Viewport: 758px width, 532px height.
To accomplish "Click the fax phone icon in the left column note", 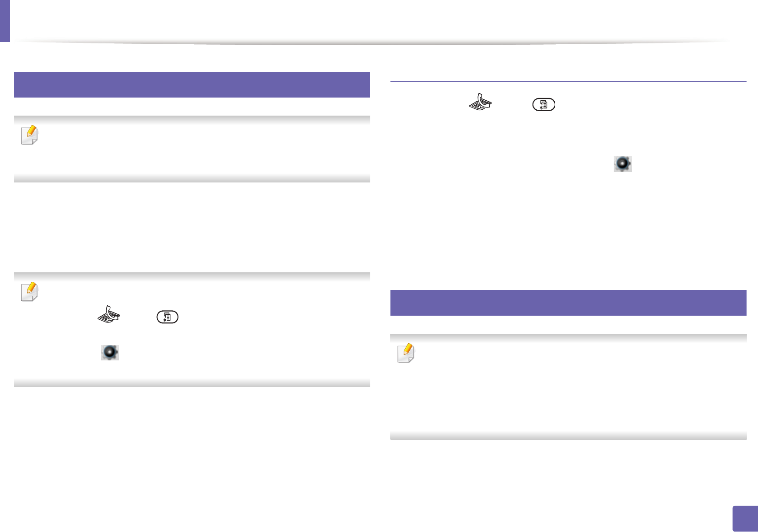I will click(x=109, y=314).
